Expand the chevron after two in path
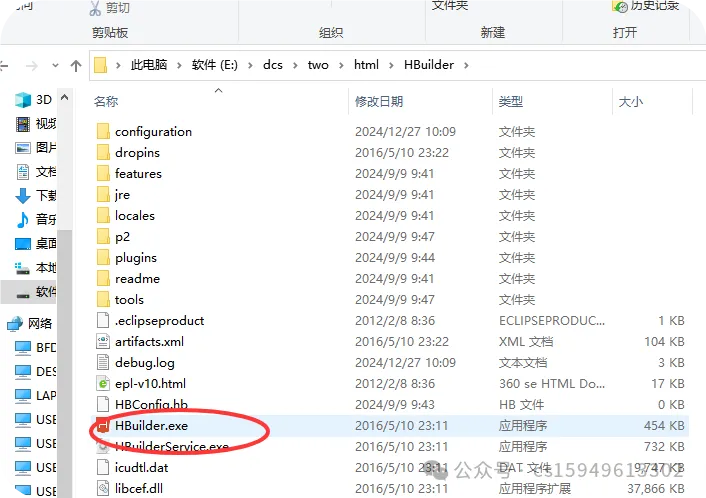706x498 pixels. pos(341,65)
